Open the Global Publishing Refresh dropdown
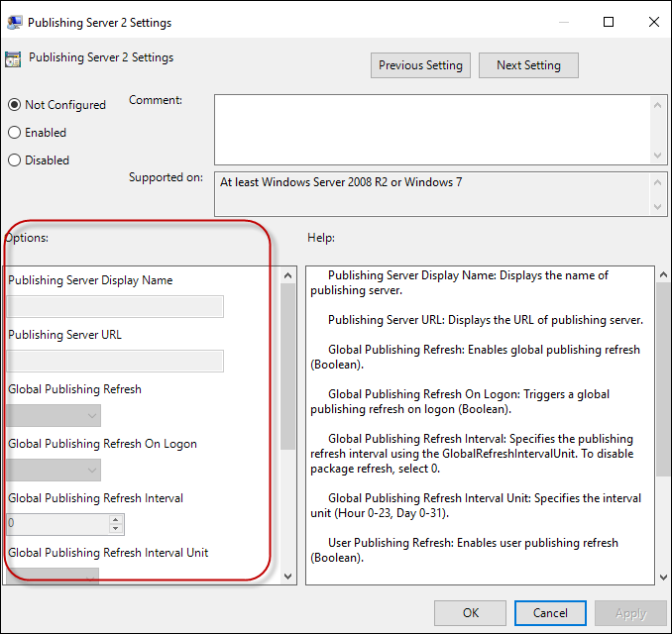This screenshot has width=672, height=634. click(55, 416)
